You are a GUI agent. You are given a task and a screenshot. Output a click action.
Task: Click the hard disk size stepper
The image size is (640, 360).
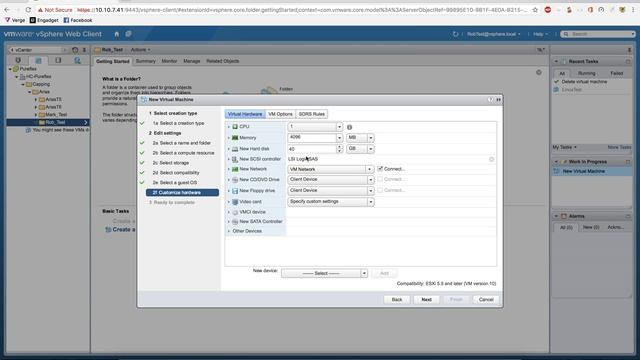339,149
